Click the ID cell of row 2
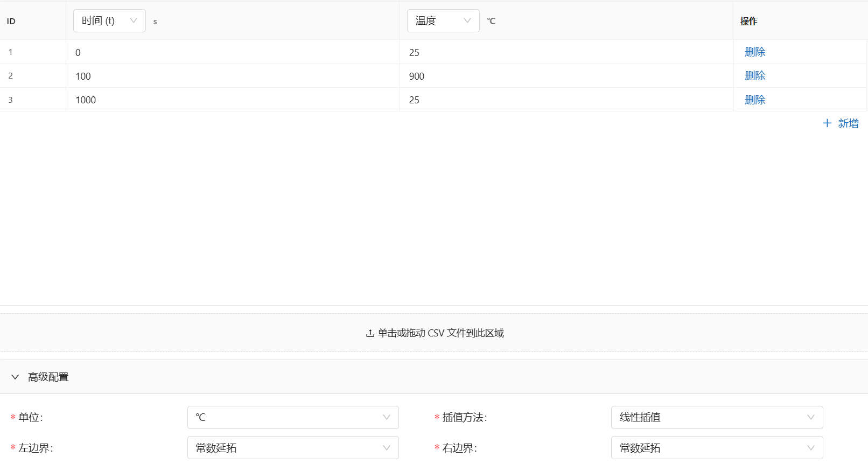The width and height of the screenshot is (868, 464). coord(33,76)
